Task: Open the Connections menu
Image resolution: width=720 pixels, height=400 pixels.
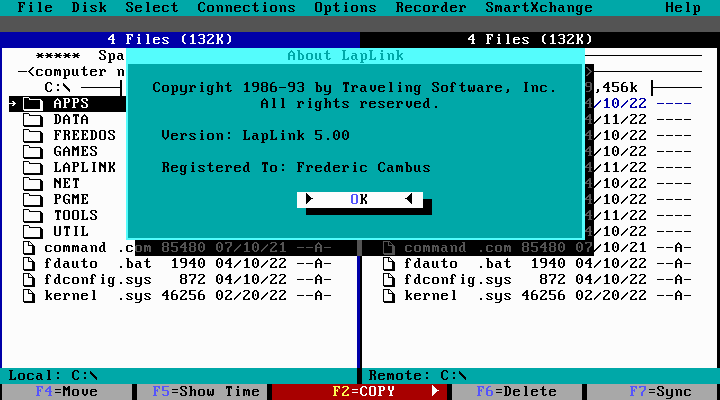Action: click(246, 8)
